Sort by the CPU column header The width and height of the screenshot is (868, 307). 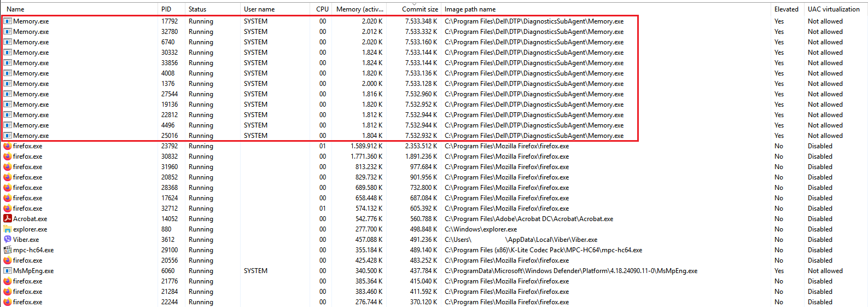[323, 9]
